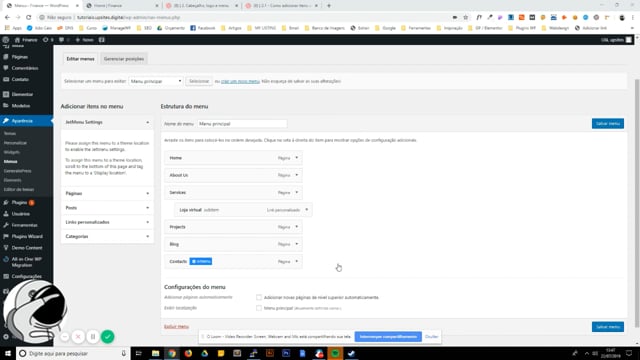Expand the Projects menu item options
This screenshot has width=640, height=360.
[297, 227]
